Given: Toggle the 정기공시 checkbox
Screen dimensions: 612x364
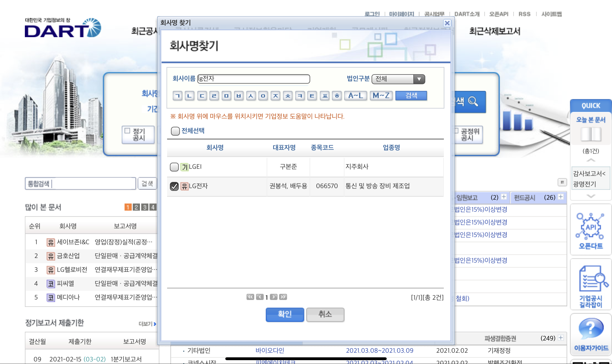Looking at the screenshot, I should point(127,131).
